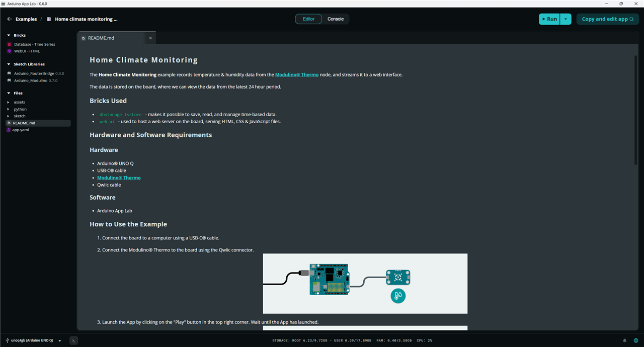Open Modulino Thermo link in Hardware list

pos(119,178)
